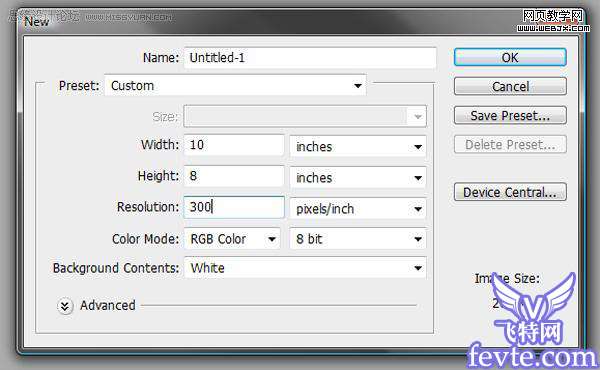Click the OK button

(510, 57)
